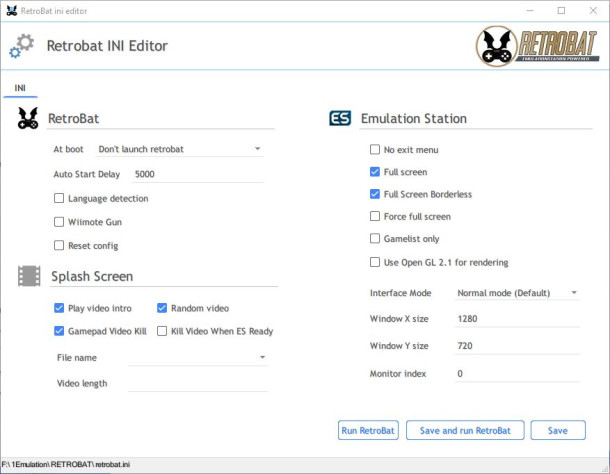The image size is (610, 474).
Task: Select the INI tab
Action: tap(20, 88)
